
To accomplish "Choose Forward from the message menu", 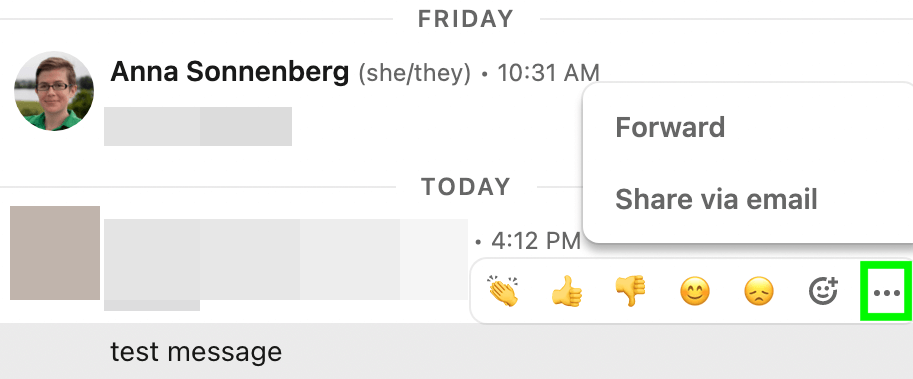I will [x=670, y=127].
